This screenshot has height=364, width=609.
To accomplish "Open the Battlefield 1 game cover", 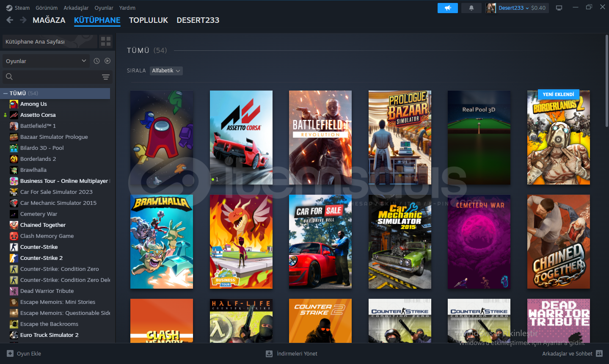I will tap(320, 138).
